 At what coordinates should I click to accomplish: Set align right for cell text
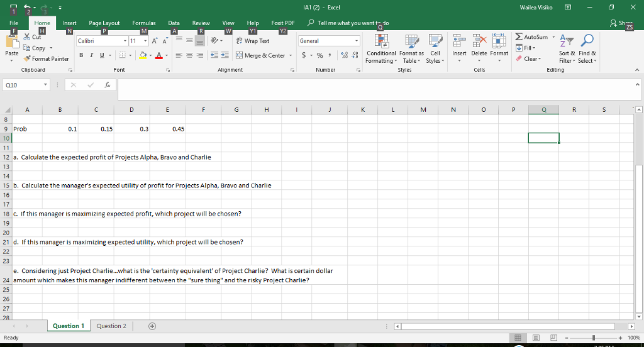(x=199, y=55)
